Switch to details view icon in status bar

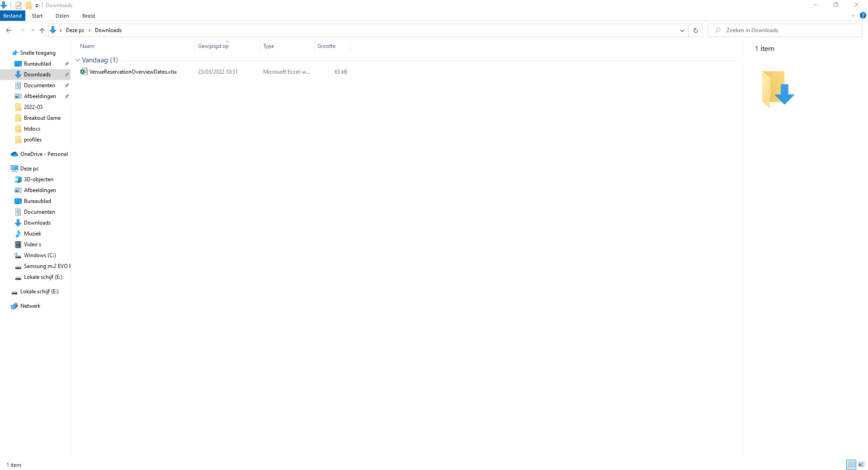click(851, 465)
